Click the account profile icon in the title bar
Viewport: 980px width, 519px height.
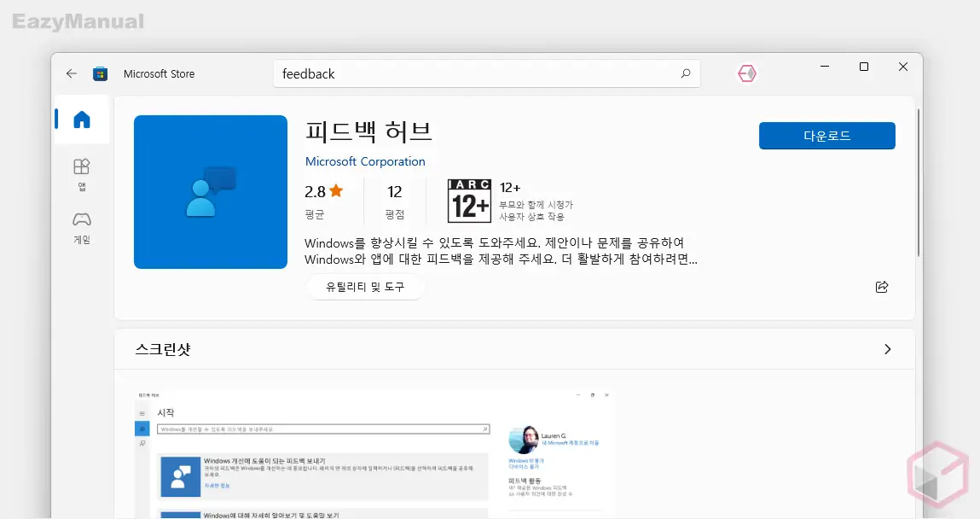747,73
